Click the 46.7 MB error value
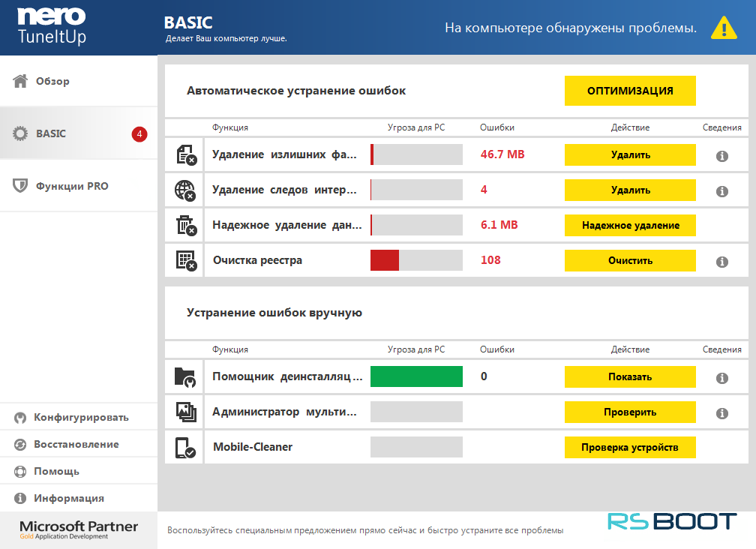The image size is (756, 549). tap(502, 154)
